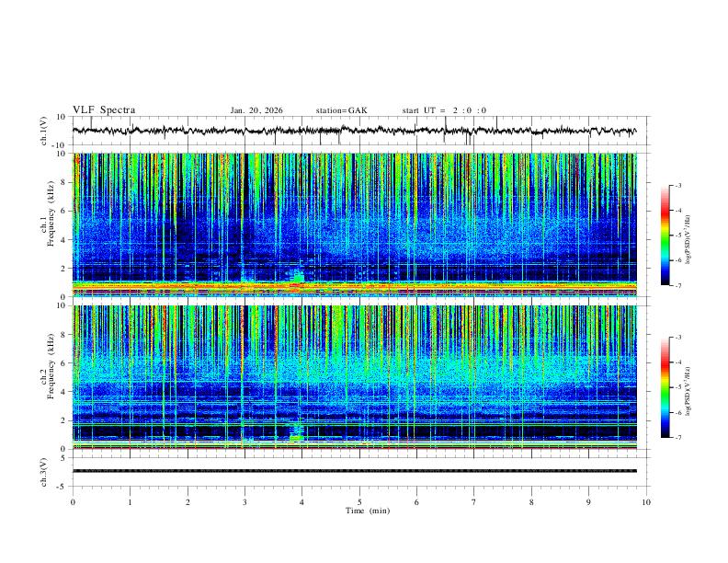Screen dimensions: 728x563
Task: Click the ch.2 "Frequency (kHz)" axis label
Action: 51,366
